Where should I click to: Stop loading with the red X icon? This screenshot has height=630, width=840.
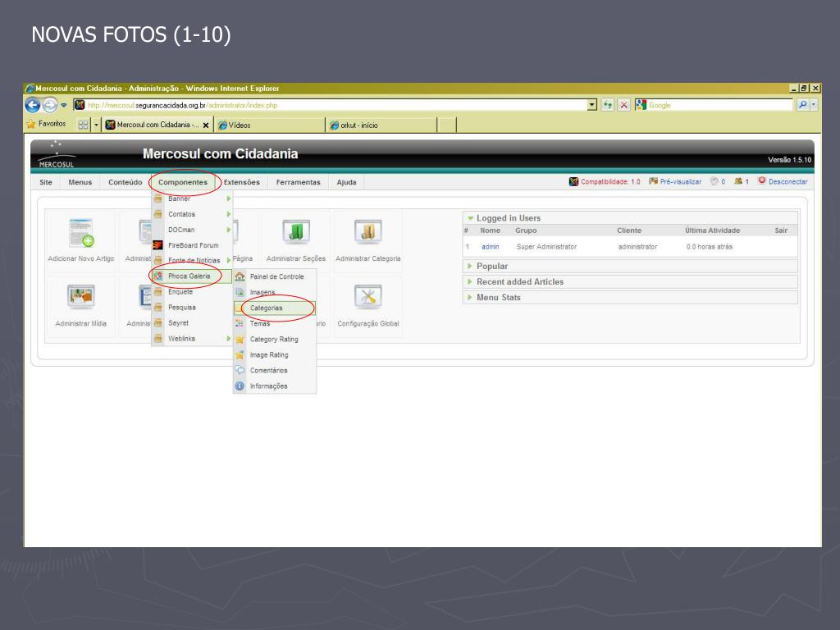pyautogui.click(x=623, y=105)
